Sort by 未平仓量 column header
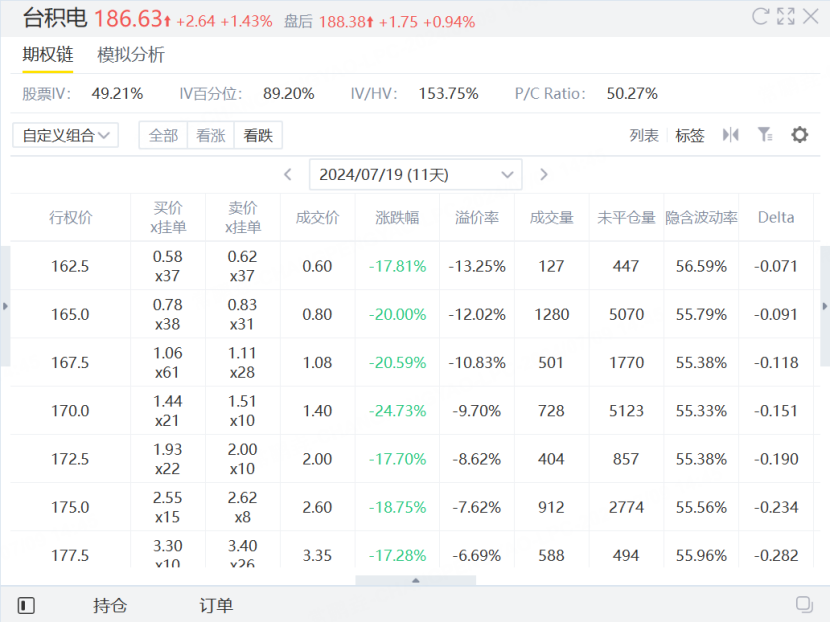830x623 pixels. 626,218
